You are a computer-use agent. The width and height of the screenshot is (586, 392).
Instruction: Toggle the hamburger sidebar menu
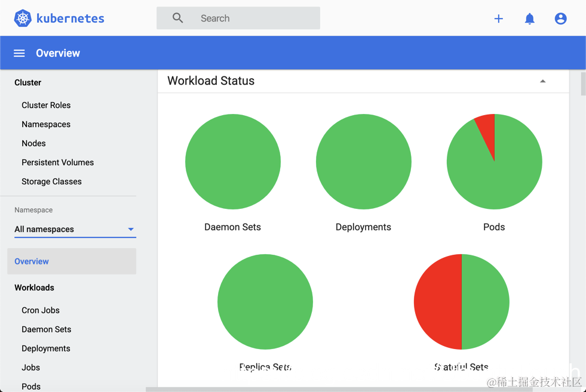[20, 53]
